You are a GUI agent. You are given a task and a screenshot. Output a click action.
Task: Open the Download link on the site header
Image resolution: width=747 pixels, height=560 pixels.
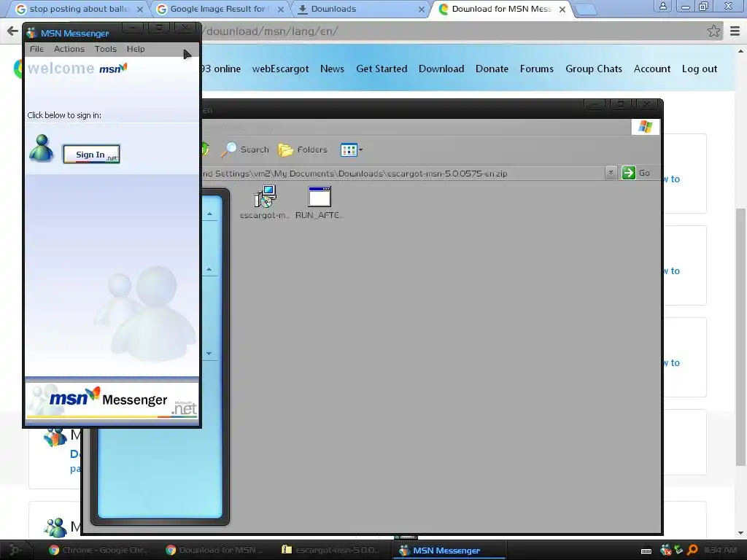click(441, 69)
